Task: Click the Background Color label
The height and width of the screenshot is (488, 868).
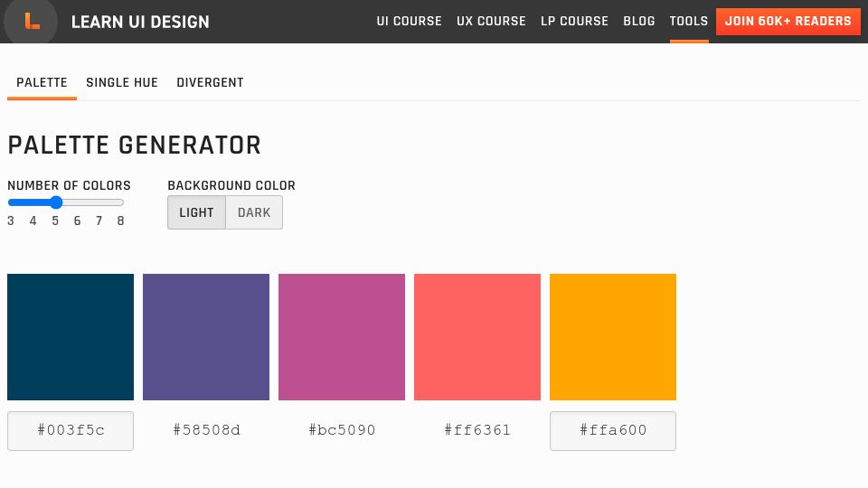Action: pyautogui.click(x=231, y=185)
